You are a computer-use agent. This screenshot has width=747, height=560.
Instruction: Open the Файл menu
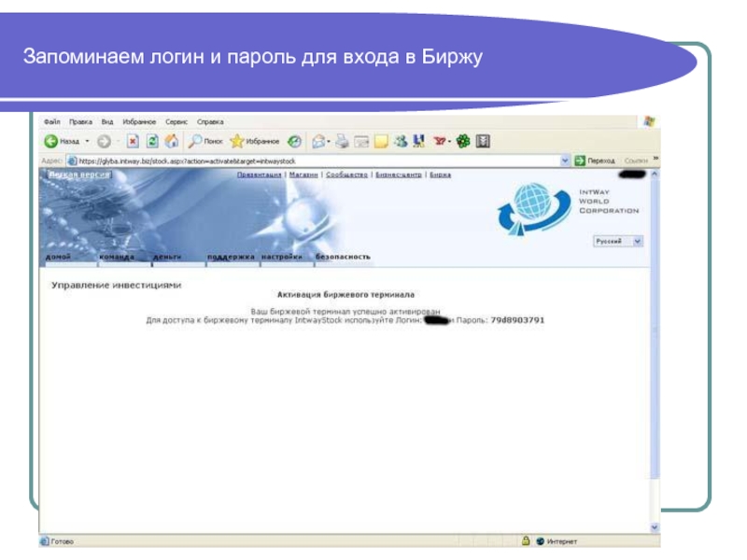(51, 121)
